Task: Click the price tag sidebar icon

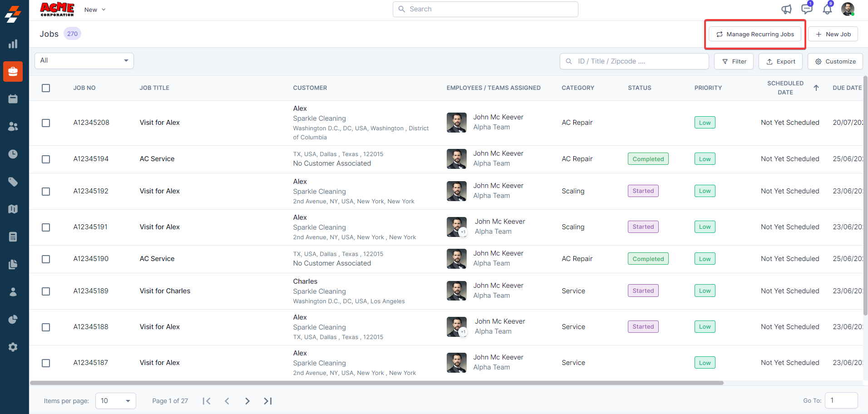Action: pos(13,182)
